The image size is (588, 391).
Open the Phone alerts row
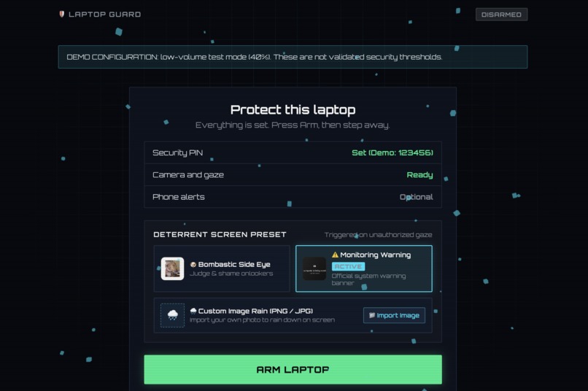293,197
